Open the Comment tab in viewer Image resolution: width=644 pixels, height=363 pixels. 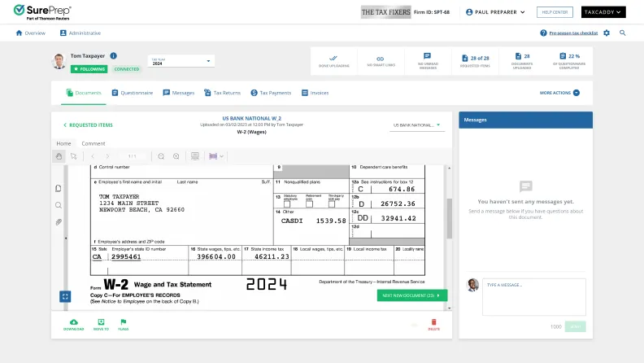(94, 143)
